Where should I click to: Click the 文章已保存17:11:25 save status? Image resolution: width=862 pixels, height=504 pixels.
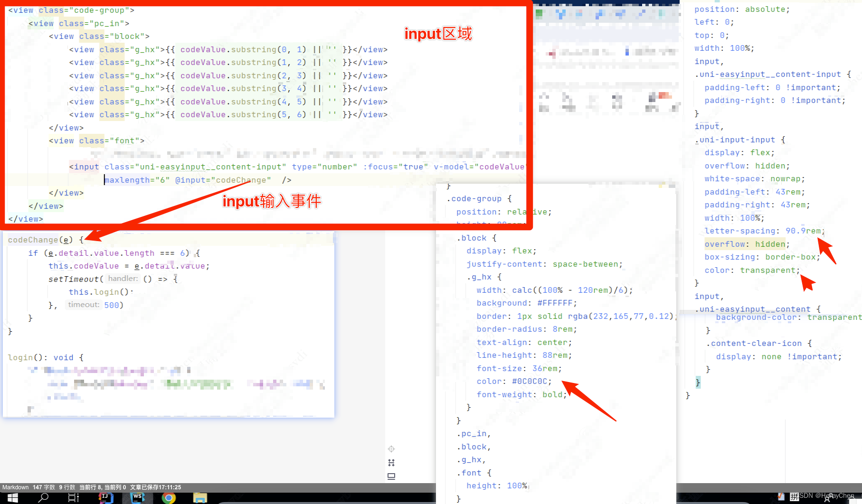pyautogui.click(x=155, y=487)
